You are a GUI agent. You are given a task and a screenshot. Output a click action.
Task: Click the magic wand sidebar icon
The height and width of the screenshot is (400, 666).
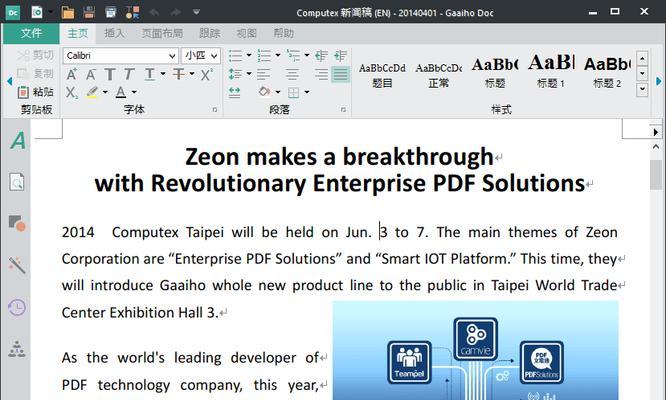pyautogui.click(x=17, y=265)
